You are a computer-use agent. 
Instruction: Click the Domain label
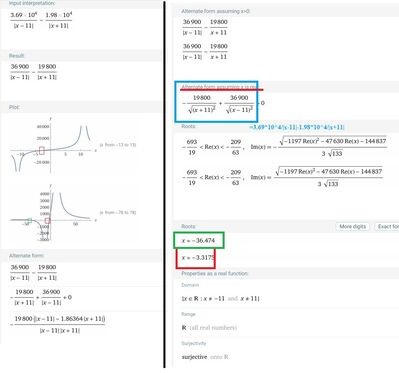190,285
